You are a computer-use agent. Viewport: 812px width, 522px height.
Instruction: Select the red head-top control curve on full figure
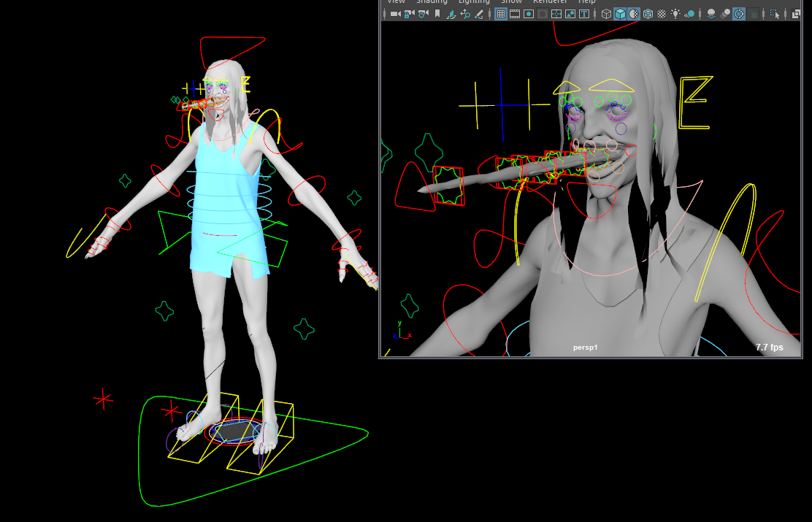tap(232, 53)
